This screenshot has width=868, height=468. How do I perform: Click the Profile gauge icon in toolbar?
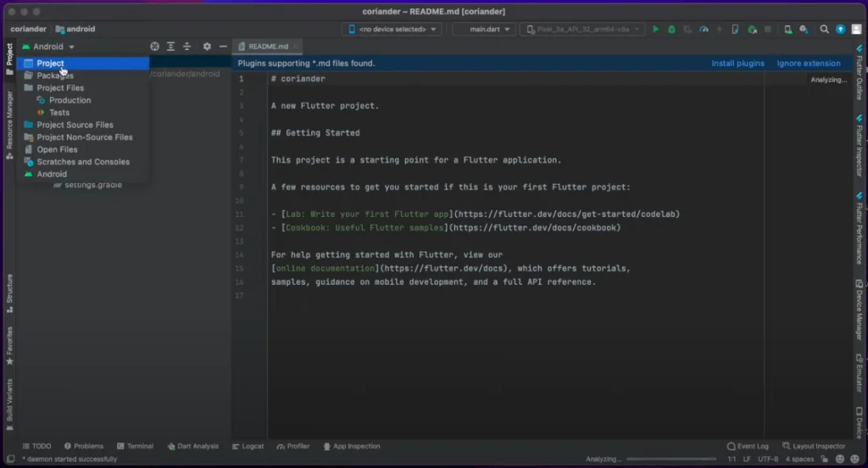click(x=704, y=30)
